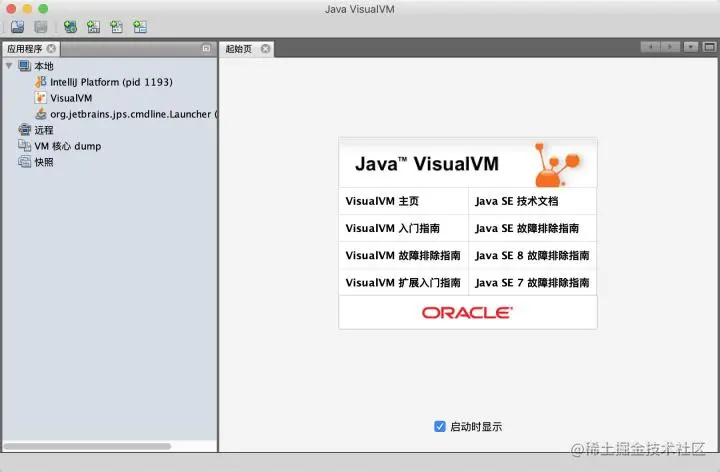
Task: Close the 应用程序 panel tab
Action: [51, 49]
